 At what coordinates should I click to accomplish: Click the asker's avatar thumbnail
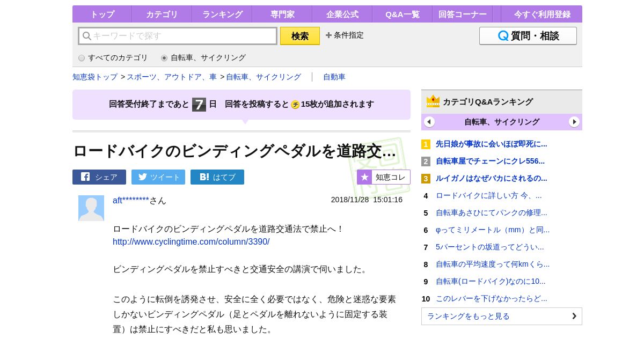coord(91,208)
